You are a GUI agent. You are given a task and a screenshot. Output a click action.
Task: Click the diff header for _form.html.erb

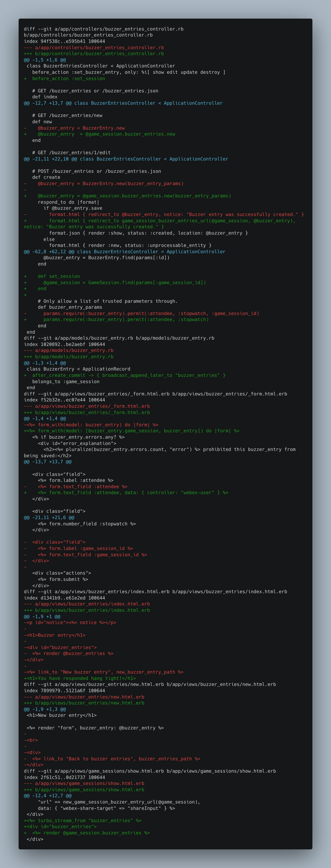tap(155, 394)
